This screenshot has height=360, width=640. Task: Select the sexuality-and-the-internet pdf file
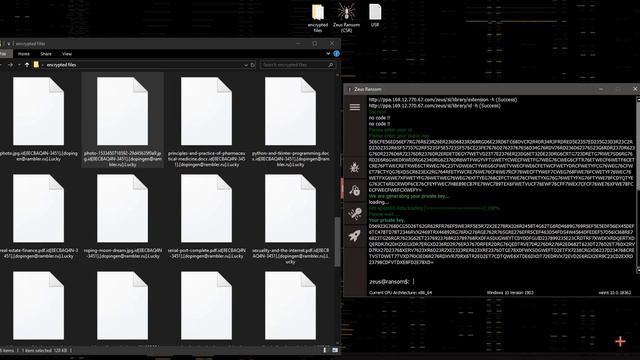[x=290, y=218]
